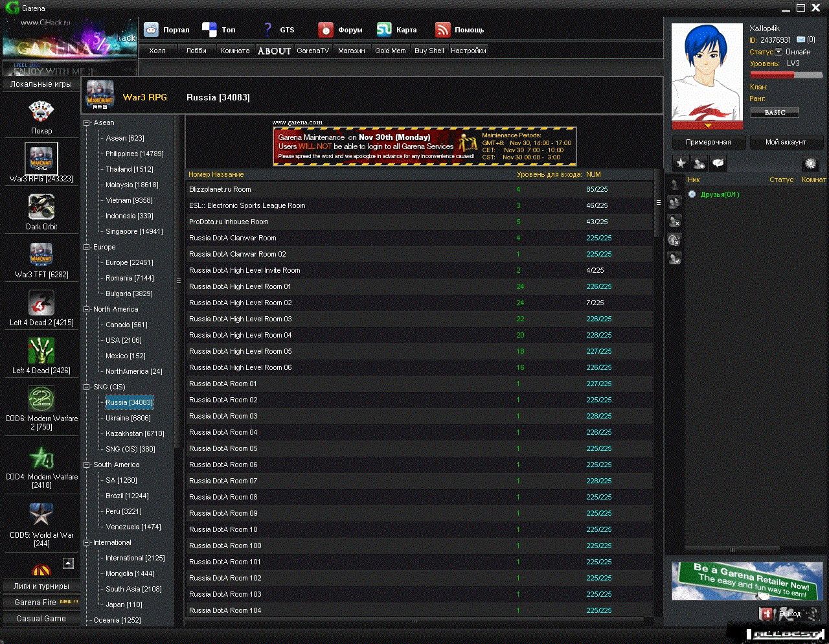Collapse the International tree group
This screenshot has height=644, width=829.
click(x=87, y=542)
